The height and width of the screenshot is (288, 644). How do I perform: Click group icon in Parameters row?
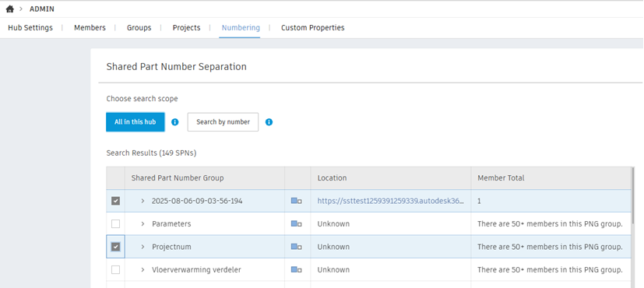coord(297,224)
